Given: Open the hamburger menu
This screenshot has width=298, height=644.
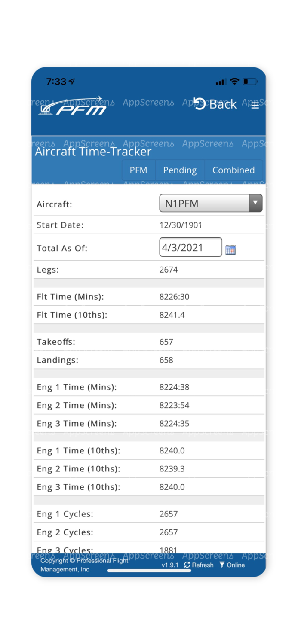Looking at the screenshot, I should point(255,105).
